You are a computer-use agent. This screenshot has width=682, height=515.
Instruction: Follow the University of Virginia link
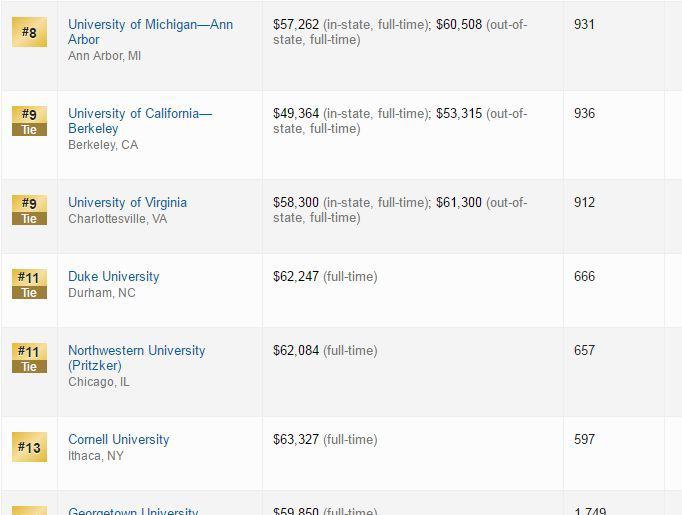[x=127, y=202]
